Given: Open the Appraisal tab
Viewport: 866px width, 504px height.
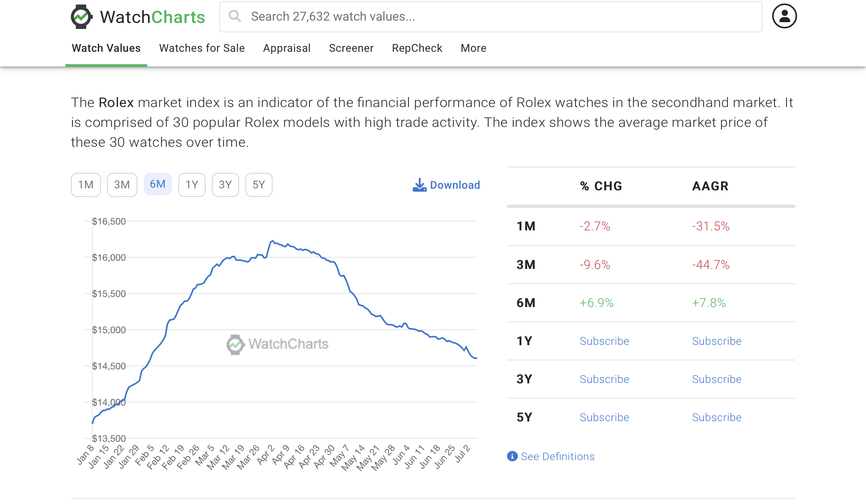Looking at the screenshot, I should click(287, 48).
